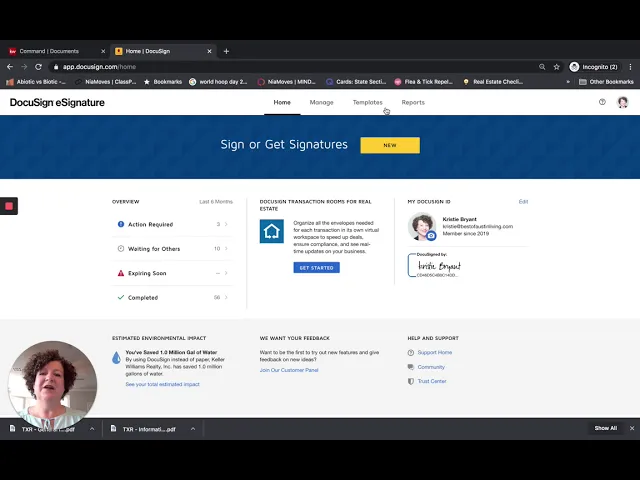
Task: Click the water drop environmental icon
Action: 116,357
